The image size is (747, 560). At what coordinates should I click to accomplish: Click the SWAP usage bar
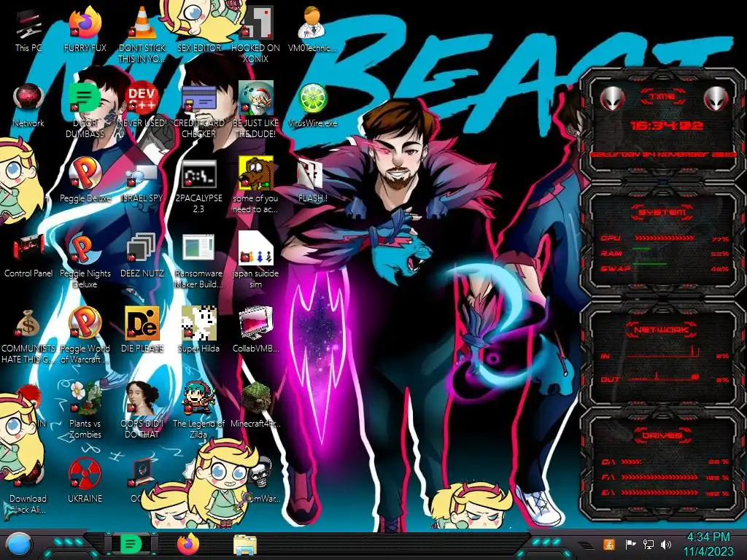(x=664, y=264)
